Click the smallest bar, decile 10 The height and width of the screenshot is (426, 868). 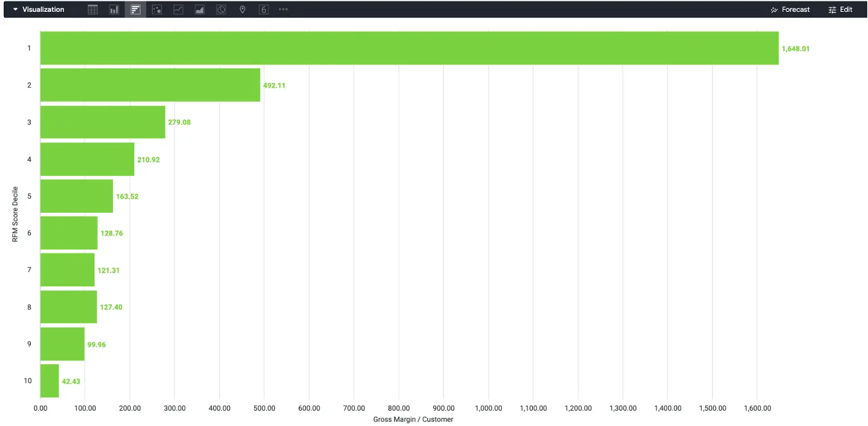[x=49, y=381]
